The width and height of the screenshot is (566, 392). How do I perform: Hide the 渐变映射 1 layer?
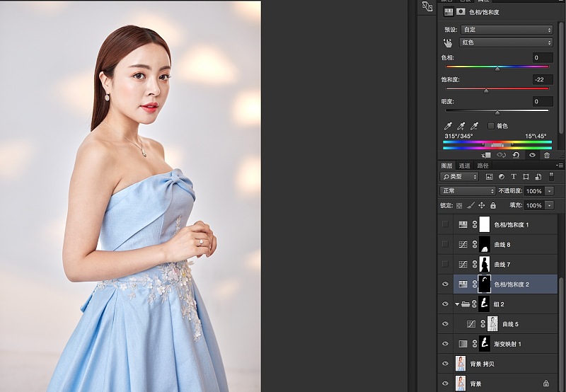coord(445,344)
